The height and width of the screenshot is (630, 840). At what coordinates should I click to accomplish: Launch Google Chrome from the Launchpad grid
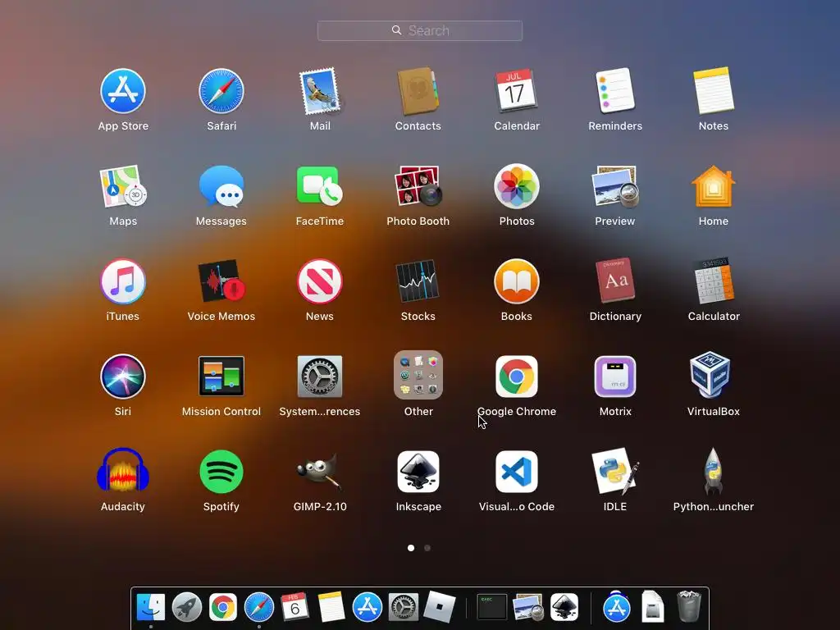517,377
